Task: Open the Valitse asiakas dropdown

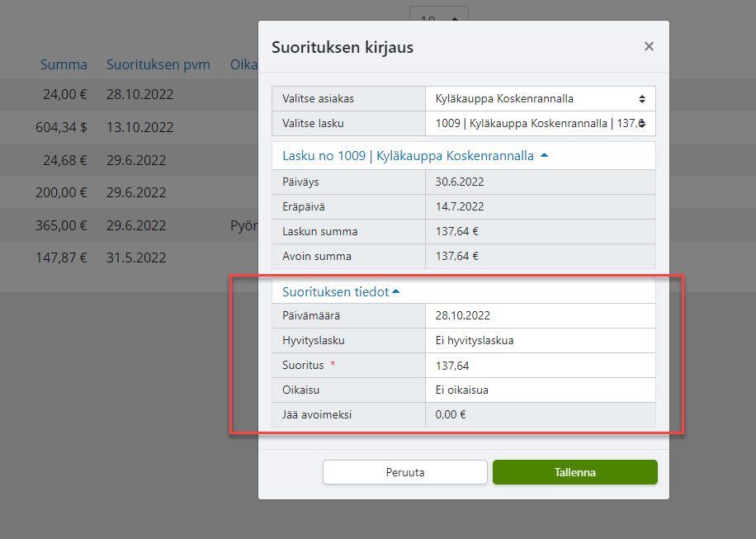Action: (x=540, y=99)
